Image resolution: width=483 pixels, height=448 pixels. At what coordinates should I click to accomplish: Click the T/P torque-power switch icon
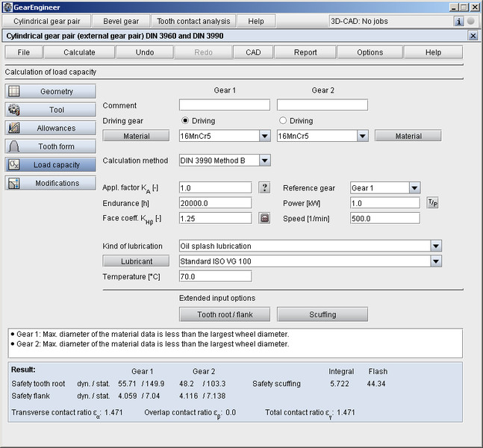[x=432, y=203]
